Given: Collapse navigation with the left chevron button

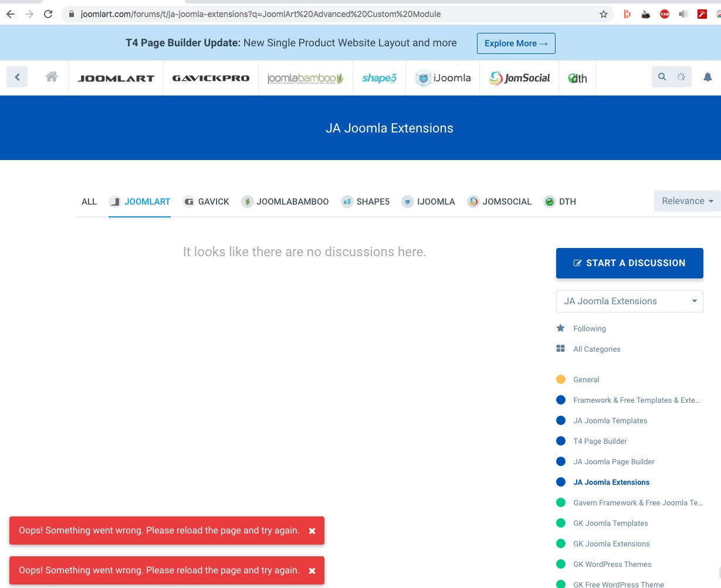Looking at the screenshot, I should click(x=17, y=77).
